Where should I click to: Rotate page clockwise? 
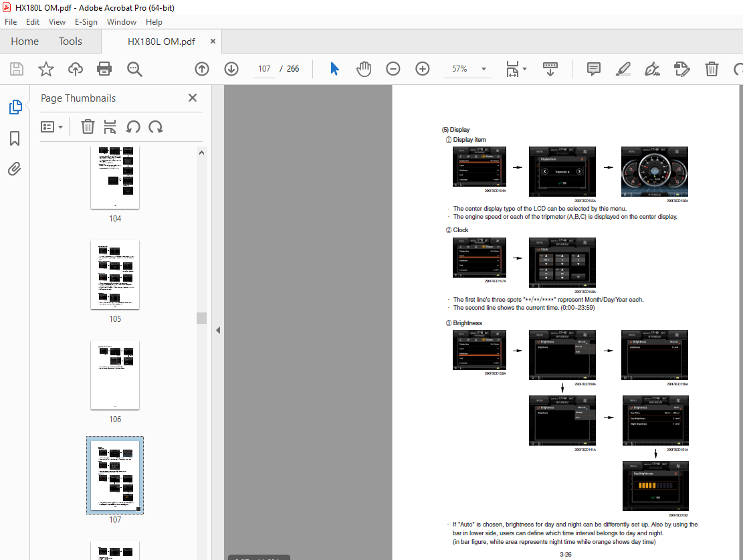pos(155,126)
